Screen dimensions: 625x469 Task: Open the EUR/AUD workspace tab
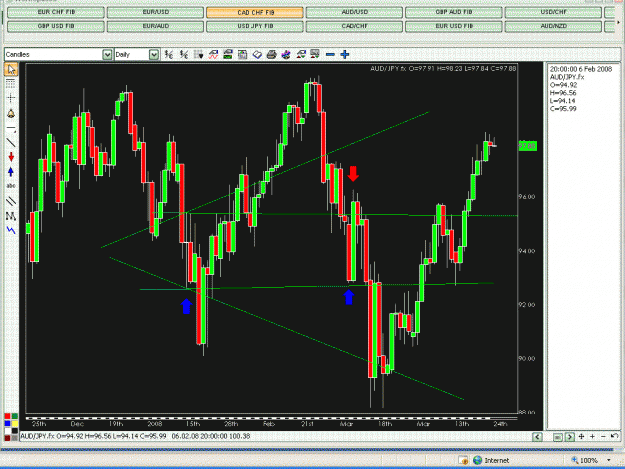[155, 26]
